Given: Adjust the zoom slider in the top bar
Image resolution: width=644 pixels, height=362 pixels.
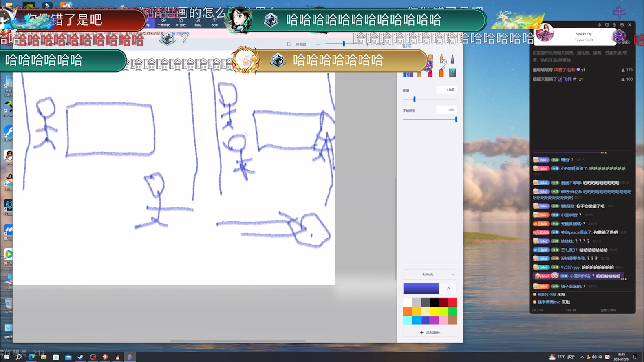Looking at the screenshot, I should [344, 44].
